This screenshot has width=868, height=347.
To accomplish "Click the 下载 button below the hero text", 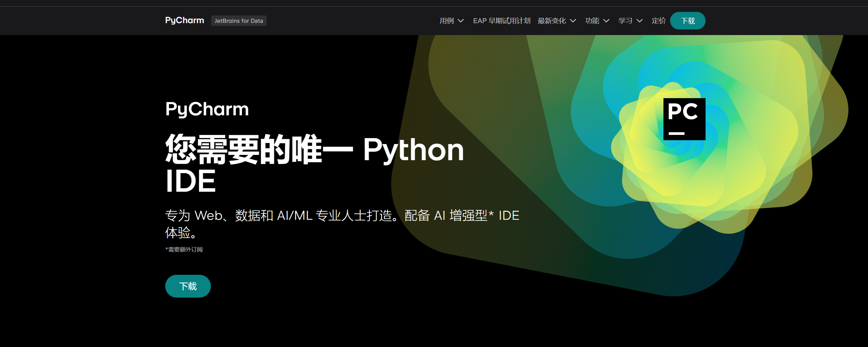I will 188,286.
